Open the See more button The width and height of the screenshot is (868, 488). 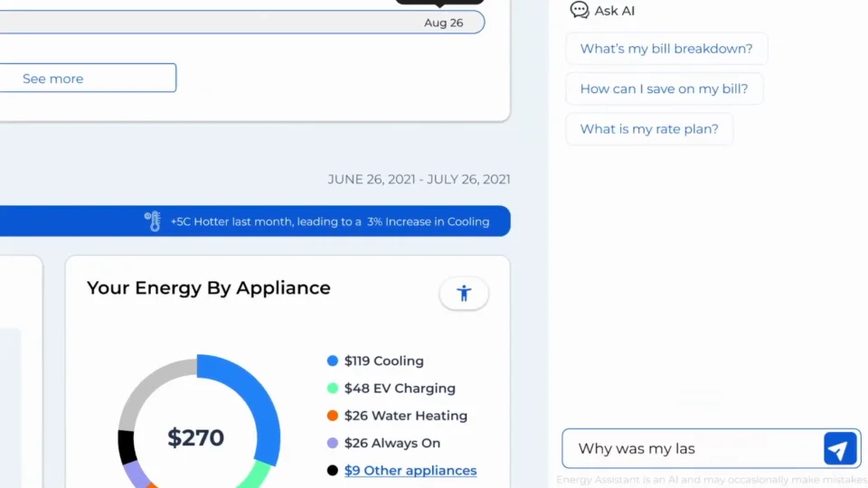88,78
